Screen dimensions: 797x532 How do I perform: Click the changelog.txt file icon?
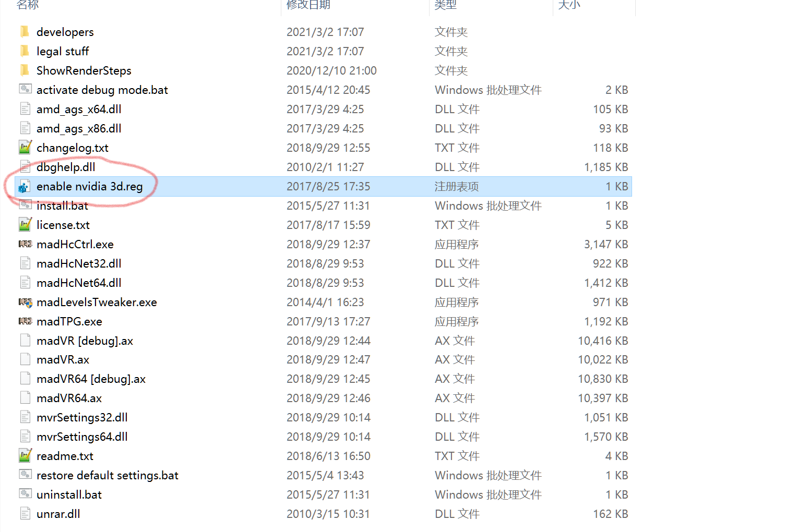click(25, 148)
